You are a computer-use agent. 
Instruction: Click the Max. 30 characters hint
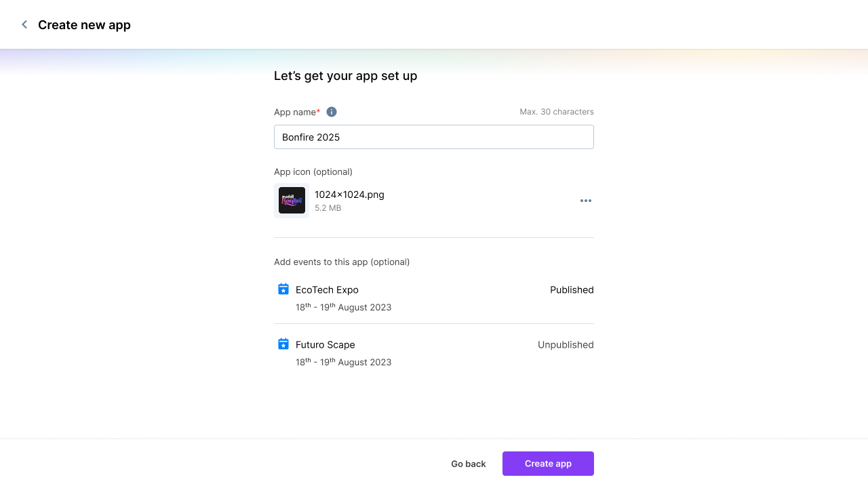(x=557, y=112)
